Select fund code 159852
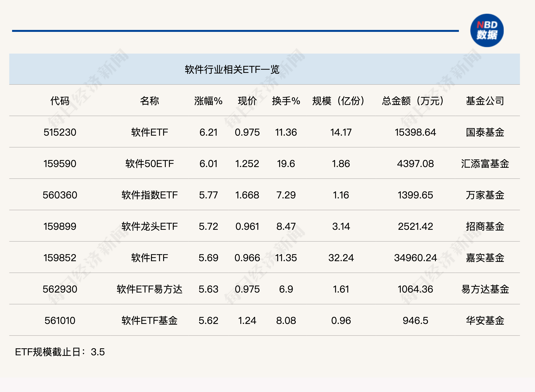Screen dimensions: 535x392 coord(60,258)
